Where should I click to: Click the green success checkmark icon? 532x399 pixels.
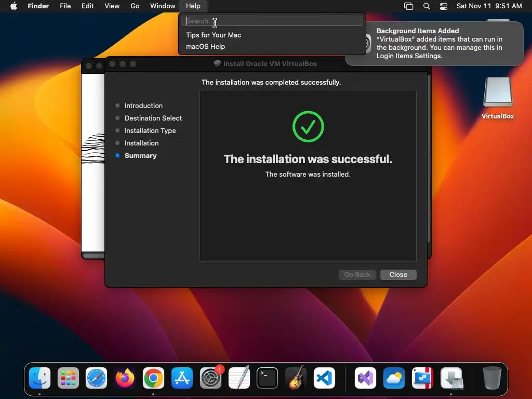308,127
